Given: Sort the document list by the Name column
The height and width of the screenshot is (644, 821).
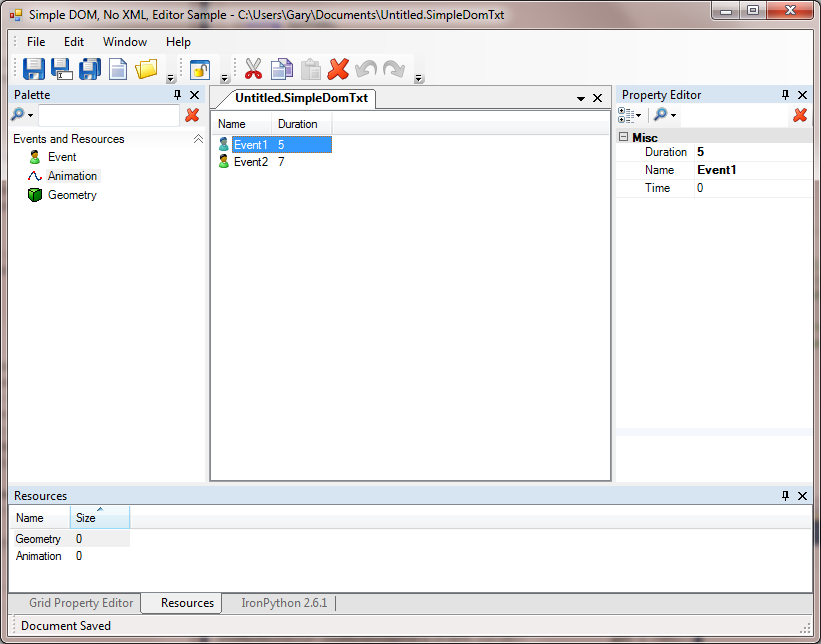Looking at the screenshot, I should [242, 124].
